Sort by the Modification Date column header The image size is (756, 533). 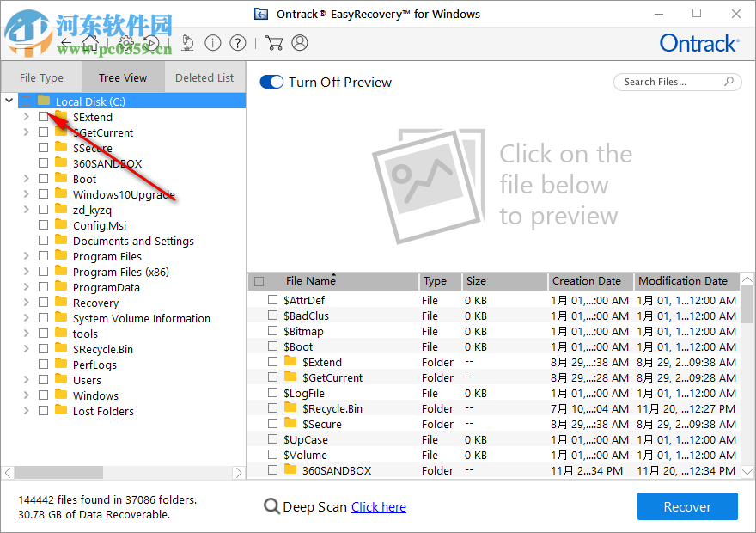coord(686,281)
